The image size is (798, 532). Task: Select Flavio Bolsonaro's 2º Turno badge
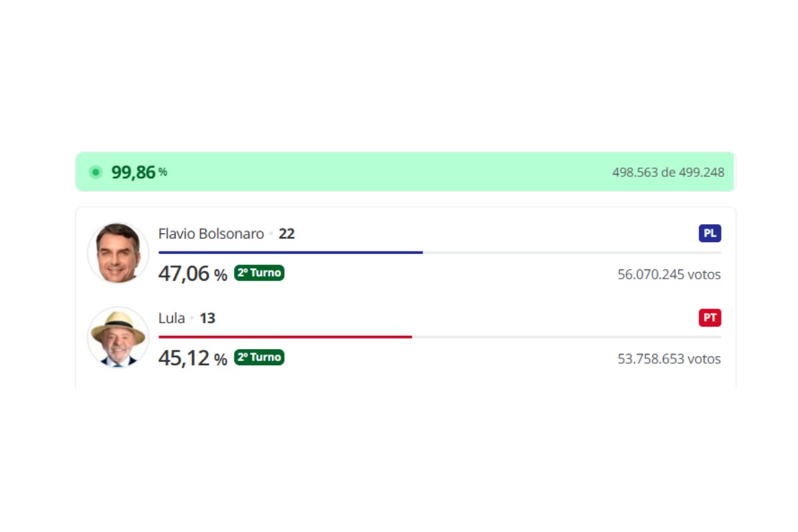[259, 273]
